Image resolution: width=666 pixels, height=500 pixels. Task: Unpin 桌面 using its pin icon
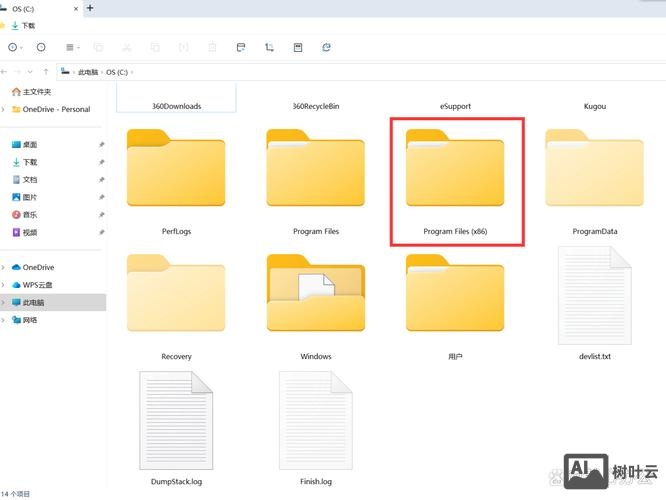(x=101, y=145)
